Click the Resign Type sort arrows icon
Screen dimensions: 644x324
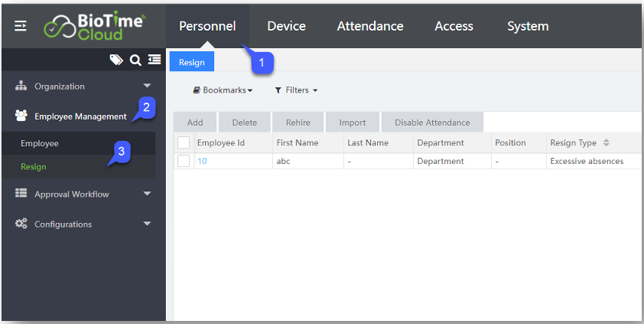coord(607,142)
